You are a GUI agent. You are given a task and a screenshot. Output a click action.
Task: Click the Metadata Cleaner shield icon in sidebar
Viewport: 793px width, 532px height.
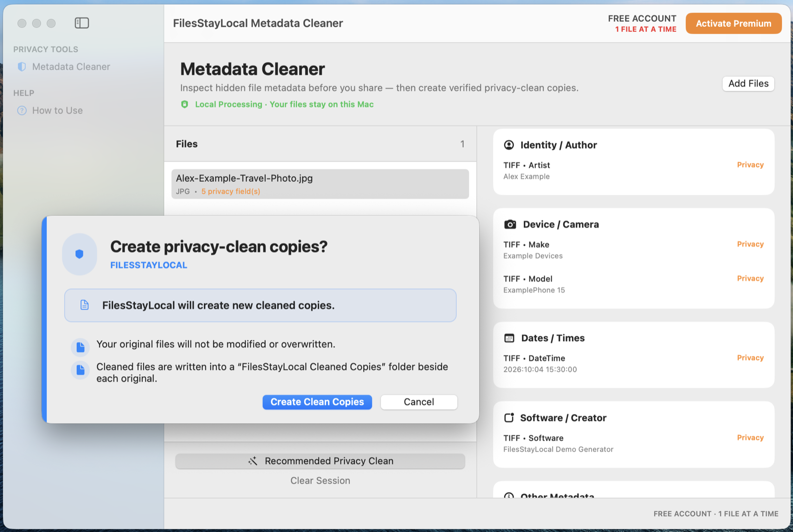[22, 66]
